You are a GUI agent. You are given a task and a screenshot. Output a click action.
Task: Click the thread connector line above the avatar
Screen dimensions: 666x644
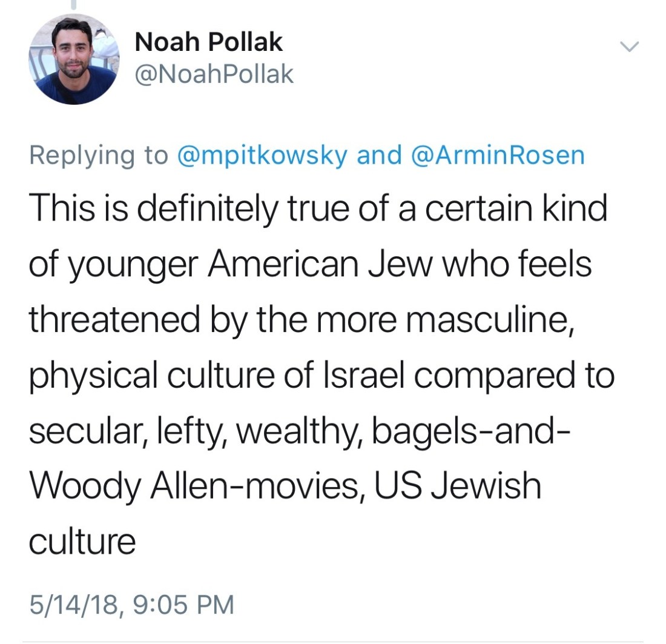(74, 4)
